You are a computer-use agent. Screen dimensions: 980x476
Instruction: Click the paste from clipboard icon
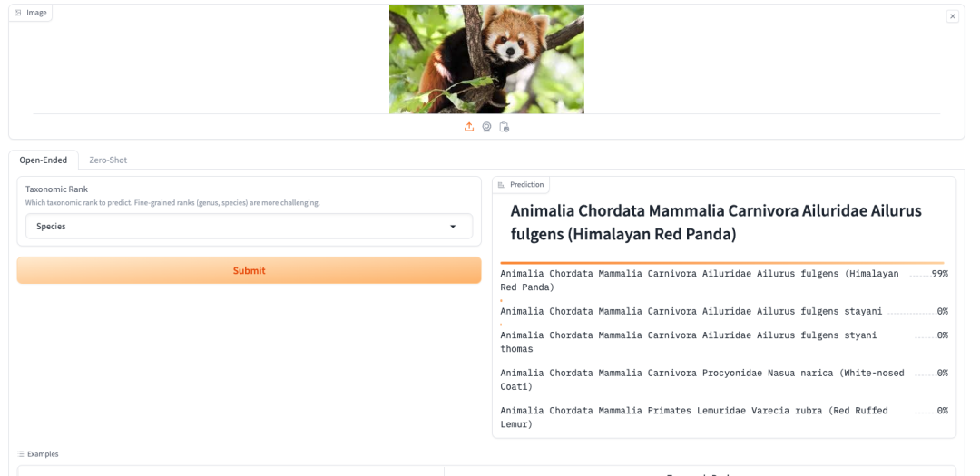coord(505,127)
